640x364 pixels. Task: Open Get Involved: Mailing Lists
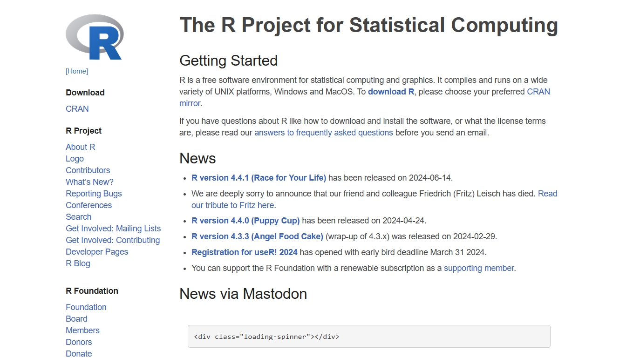click(x=113, y=229)
